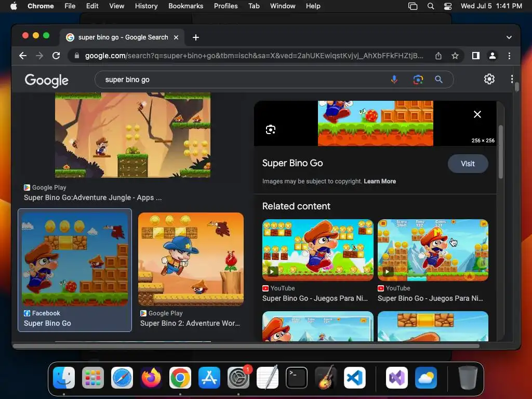Viewport: 532px width, 399px height.
Task: Play the second YouTube related video thumbnail
Action: click(x=433, y=250)
